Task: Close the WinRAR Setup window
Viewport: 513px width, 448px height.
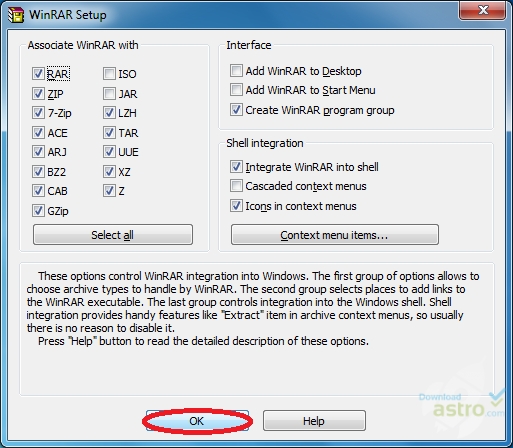Action: (483, 10)
